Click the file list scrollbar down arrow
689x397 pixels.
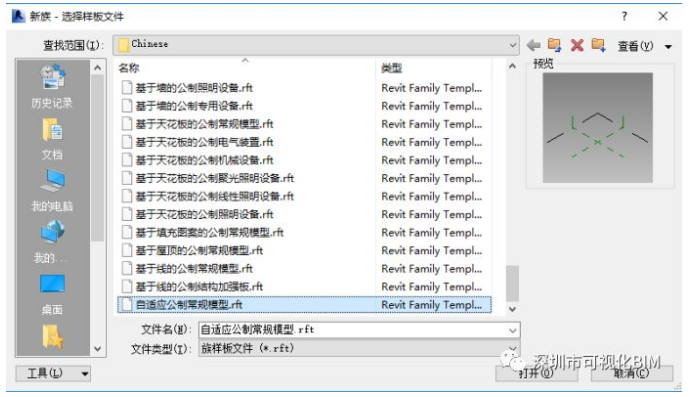pos(512,309)
